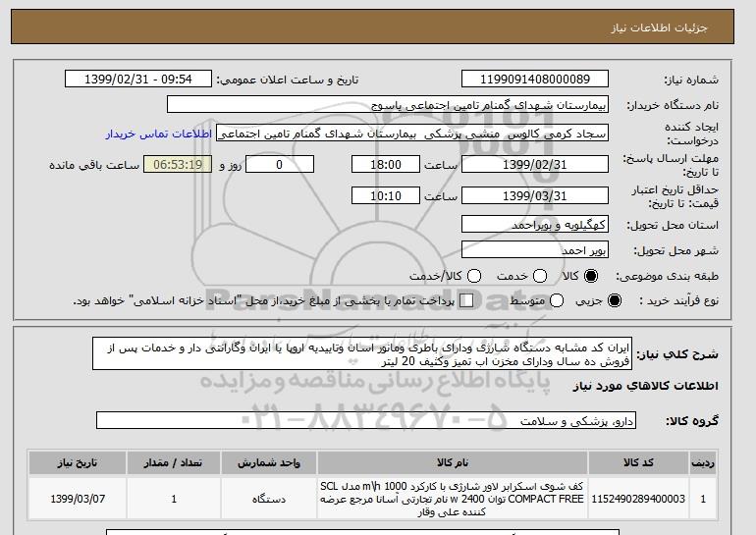Choose the متوسط purchase type radio
Image resolution: width=756 pixels, height=535 pixels.
pos(557,300)
